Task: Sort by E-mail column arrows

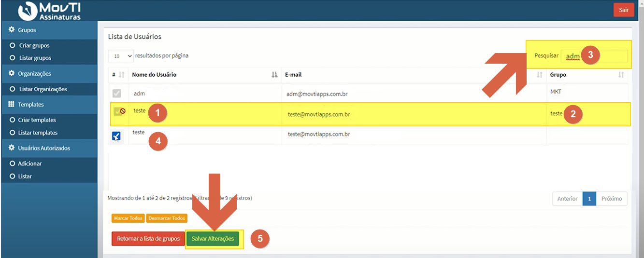Action: [x=540, y=75]
